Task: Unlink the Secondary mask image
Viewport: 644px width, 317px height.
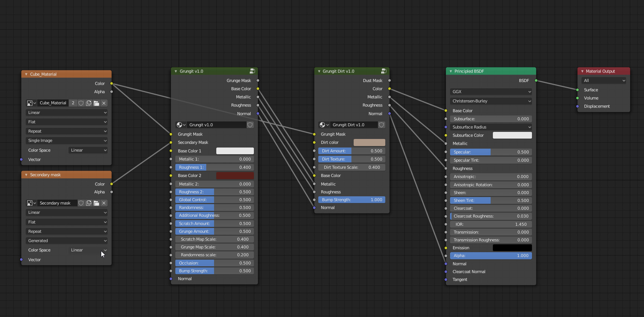Action: (x=104, y=203)
